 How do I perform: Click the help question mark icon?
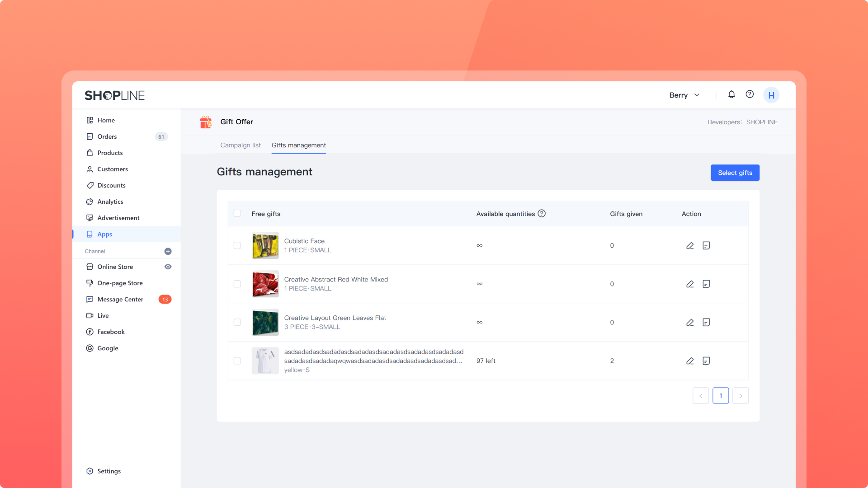(750, 94)
